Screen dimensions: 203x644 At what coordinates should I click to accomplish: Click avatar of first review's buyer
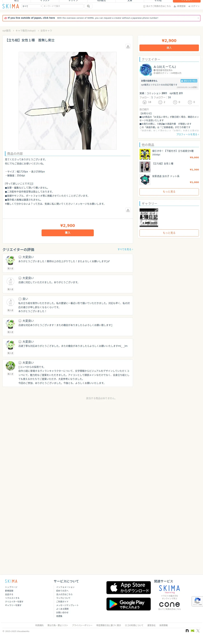tap(10, 261)
